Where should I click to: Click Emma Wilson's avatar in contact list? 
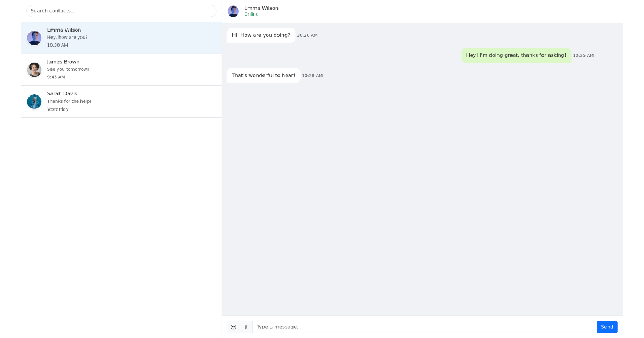click(x=34, y=38)
